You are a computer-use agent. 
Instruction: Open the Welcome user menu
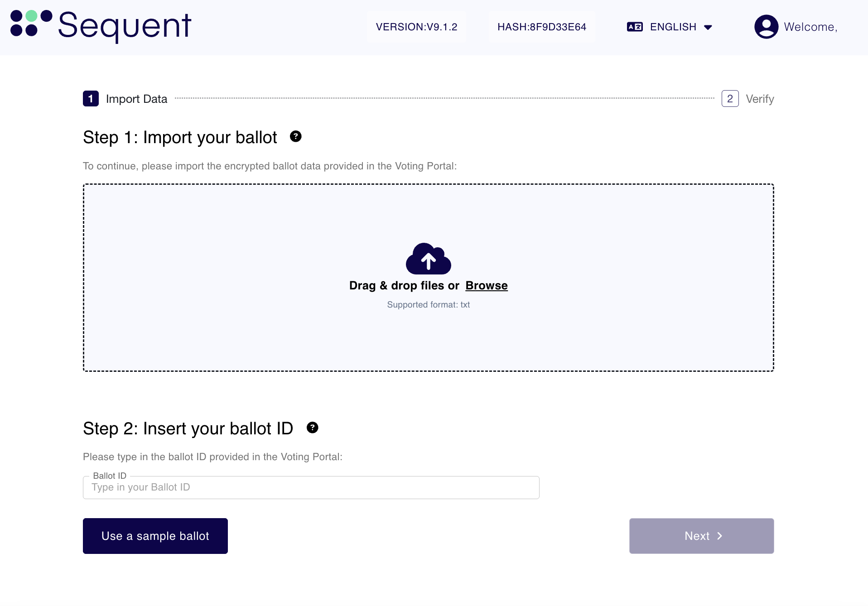coord(810,27)
